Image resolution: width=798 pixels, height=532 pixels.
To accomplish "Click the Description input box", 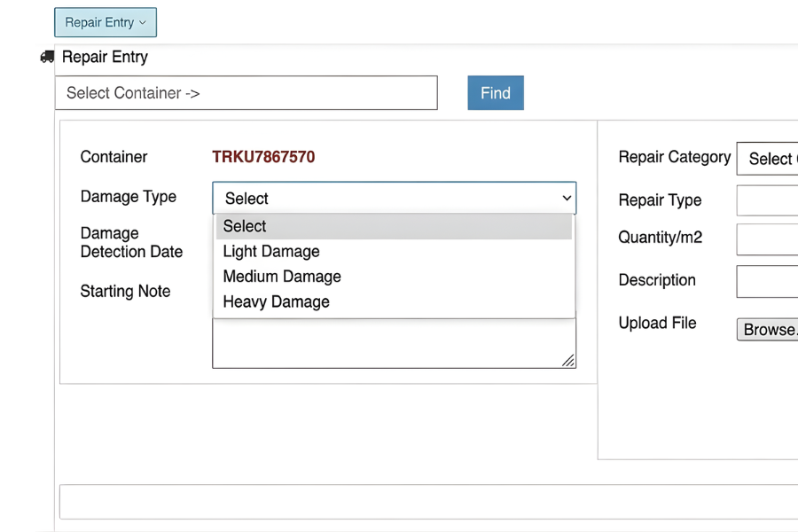I will [768, 282].
